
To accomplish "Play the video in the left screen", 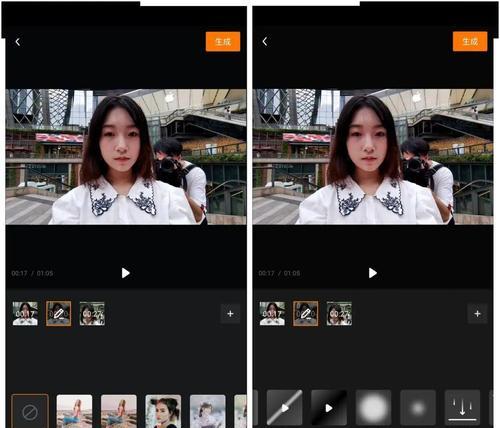I will 126,273.
